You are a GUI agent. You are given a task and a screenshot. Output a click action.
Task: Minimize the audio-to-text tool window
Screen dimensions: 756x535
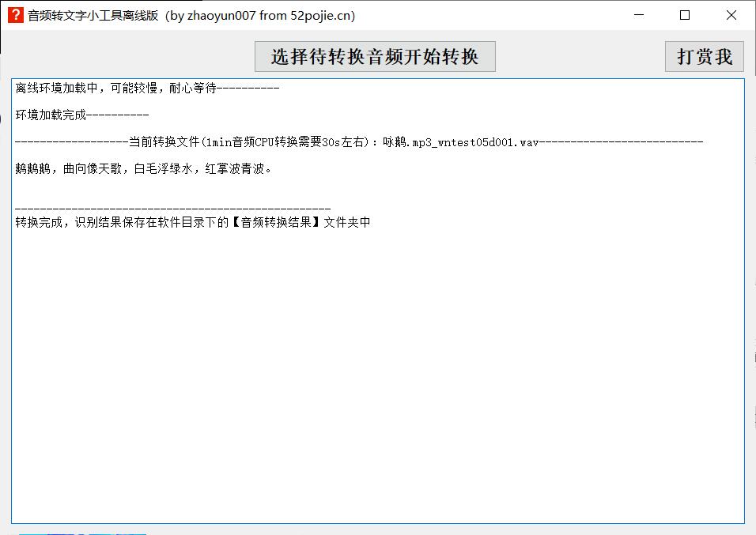point(639,15)
